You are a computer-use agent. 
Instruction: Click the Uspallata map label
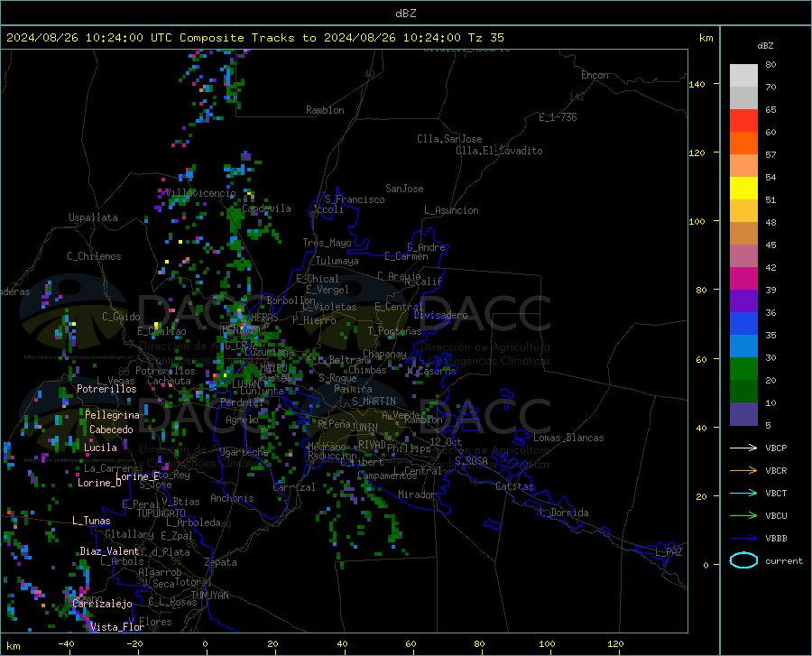pyautogui.click(x=93, y=217)
